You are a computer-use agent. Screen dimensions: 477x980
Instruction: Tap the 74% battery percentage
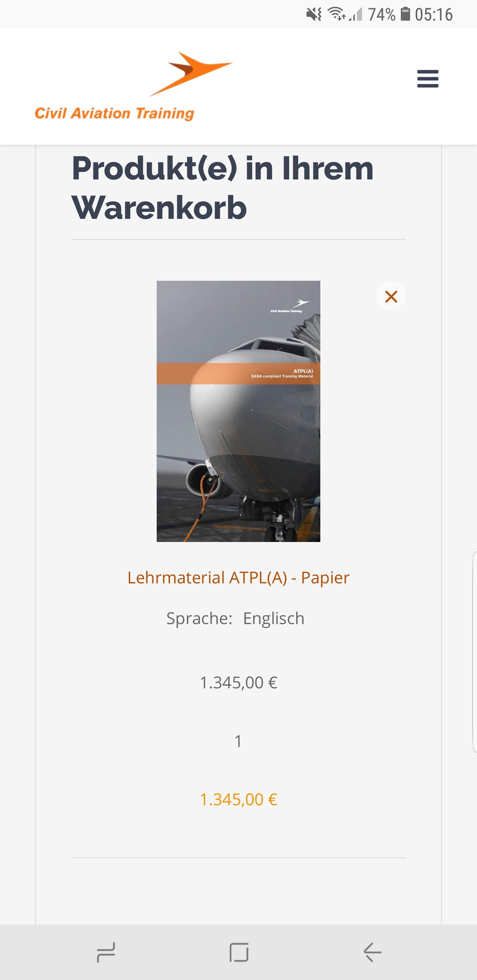382,15
